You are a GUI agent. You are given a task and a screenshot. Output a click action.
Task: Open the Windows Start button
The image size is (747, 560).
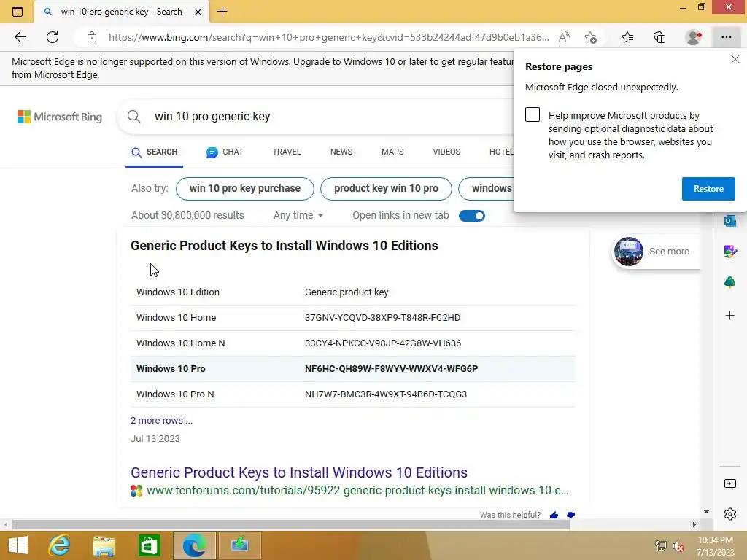(18, 545)
